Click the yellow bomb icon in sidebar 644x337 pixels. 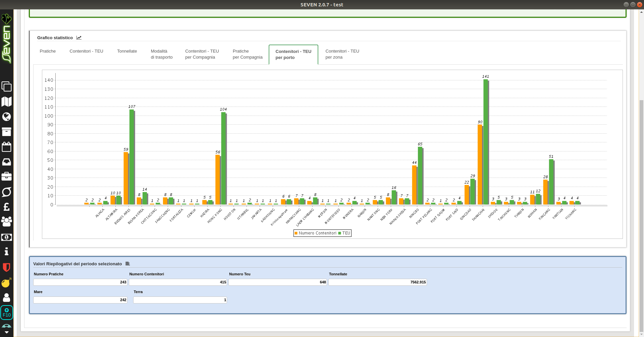[6, 282]
